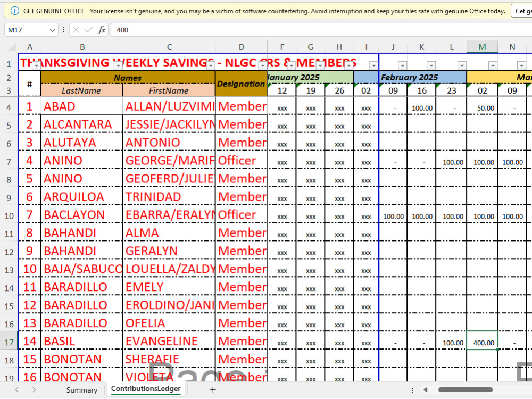Open filter dropdown in column N header
Image resolution: width=532 pixels, height=399 pixels.
[x=521, y=65]
